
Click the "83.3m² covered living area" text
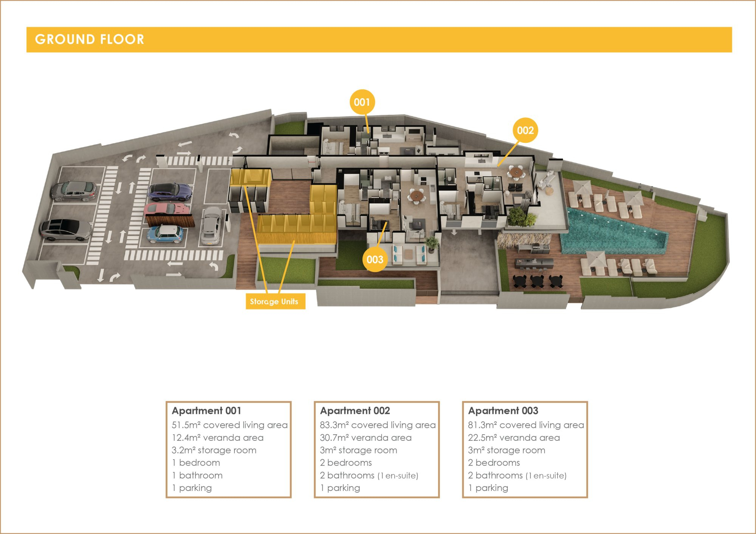[x=378, y=425]
